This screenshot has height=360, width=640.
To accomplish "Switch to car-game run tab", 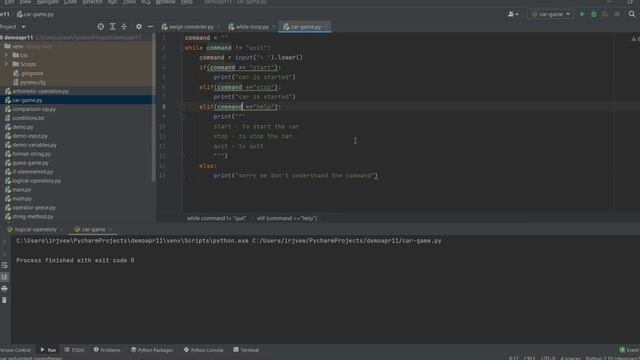I will tap(93, 229).
